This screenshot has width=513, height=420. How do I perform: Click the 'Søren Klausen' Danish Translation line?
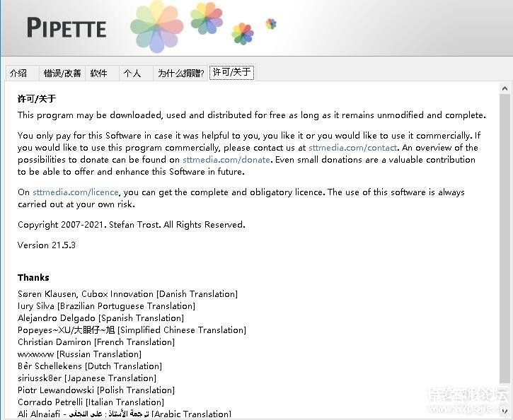click(x=127, y=294)
